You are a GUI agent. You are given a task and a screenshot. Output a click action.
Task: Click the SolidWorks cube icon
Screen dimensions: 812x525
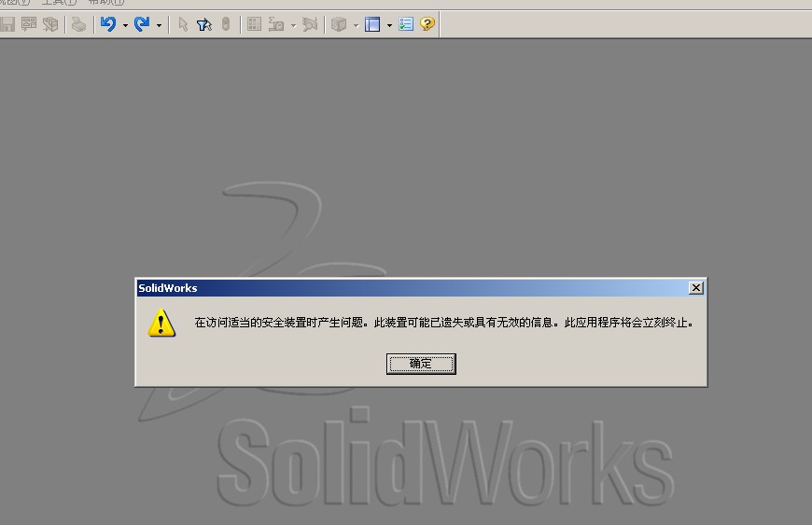pyautogui.click(x=339, y=24)
